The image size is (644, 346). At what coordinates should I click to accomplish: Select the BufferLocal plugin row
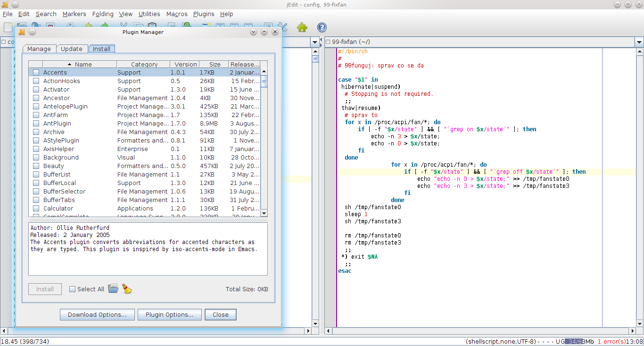coord(145,183)
